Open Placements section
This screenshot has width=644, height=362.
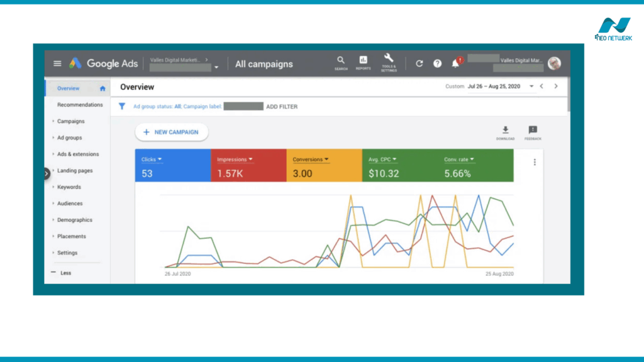click(x=72, y=236)
